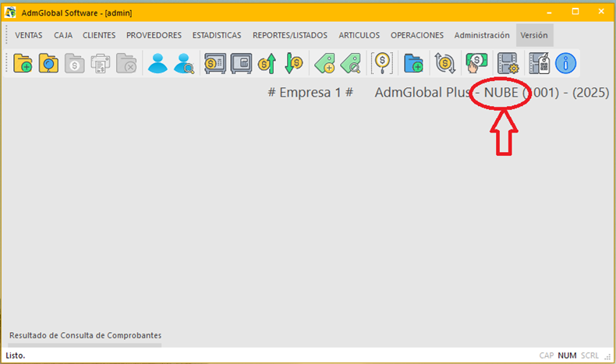The image size is (616, 364).
Task: Click the blue information circle icon
Action: pos(566,63)
